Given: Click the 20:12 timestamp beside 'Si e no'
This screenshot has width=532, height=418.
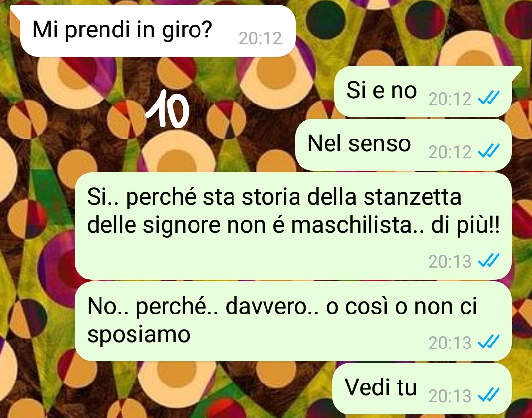Looking at the screenshot, I should point(450,99).
